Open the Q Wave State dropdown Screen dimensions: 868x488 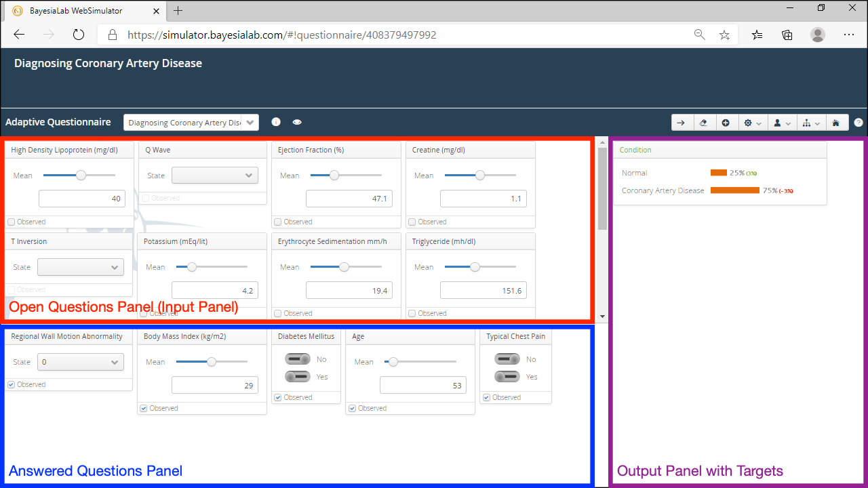click(215, 176)
